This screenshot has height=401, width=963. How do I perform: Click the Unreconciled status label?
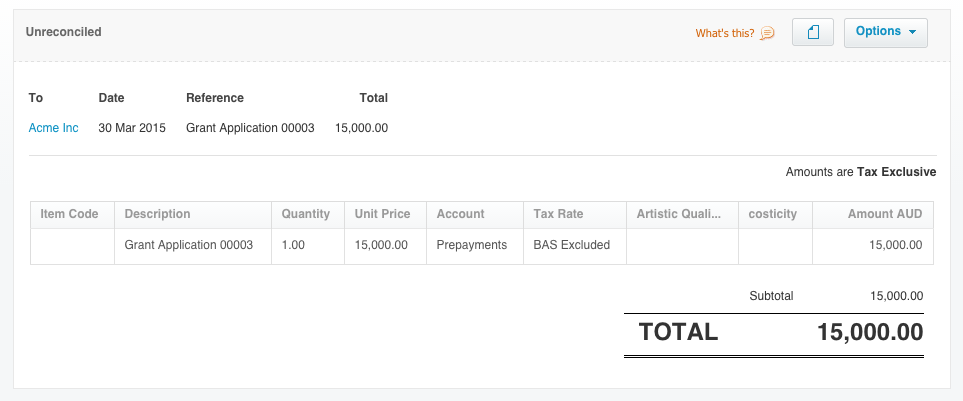[x=64, y=32]
